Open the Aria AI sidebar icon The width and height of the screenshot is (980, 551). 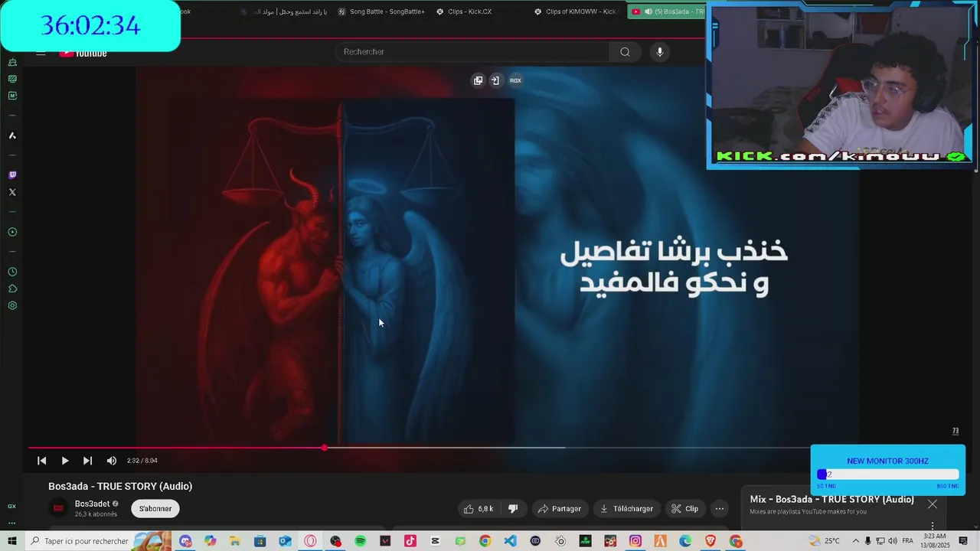[x=12, y=135]
